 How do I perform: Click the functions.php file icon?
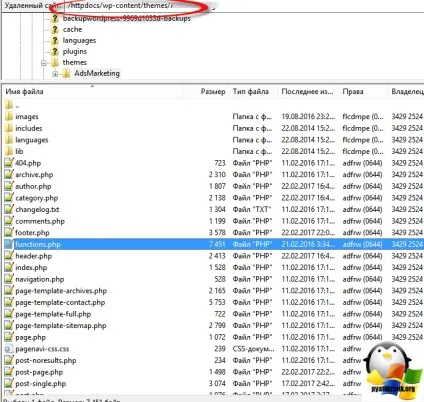[9, 244]
